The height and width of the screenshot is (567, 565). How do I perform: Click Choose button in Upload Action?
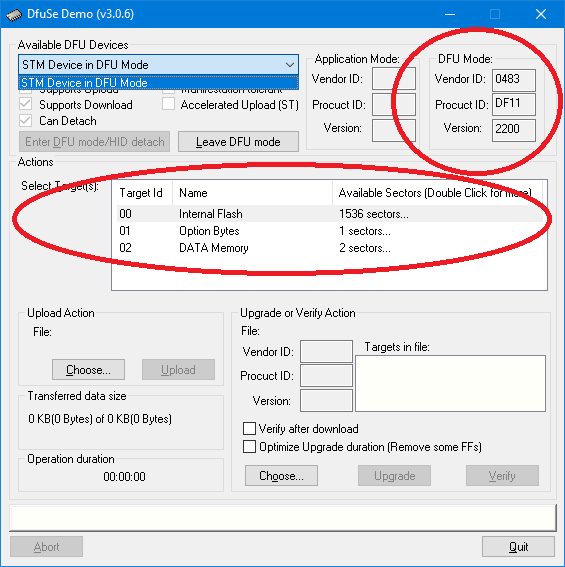[88, 370]
